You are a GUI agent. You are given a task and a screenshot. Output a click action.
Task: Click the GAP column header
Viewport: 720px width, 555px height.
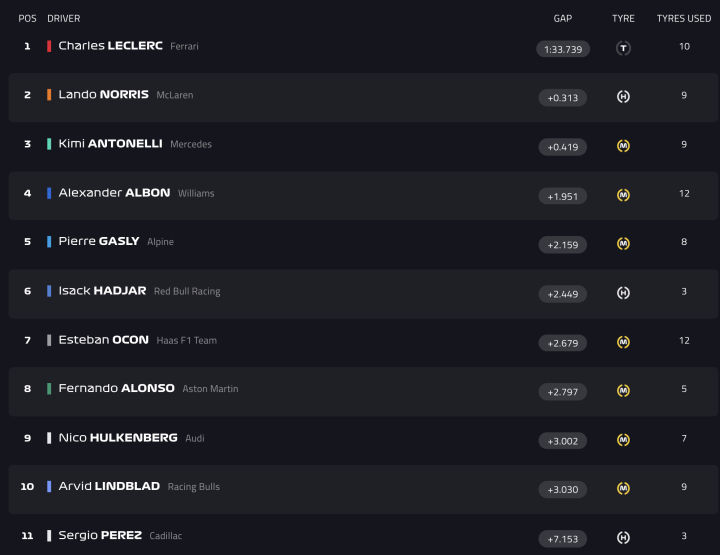563,18
